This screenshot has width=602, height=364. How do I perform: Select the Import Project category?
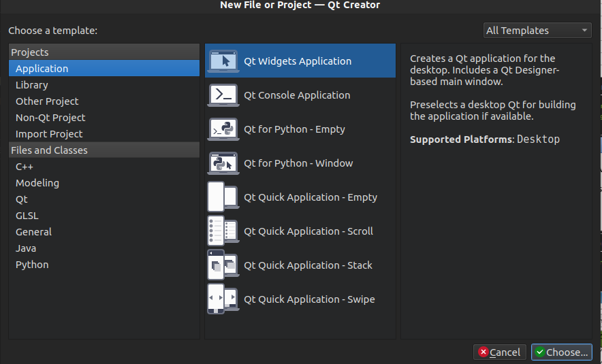pyautogui.click(x=49, y=134)
